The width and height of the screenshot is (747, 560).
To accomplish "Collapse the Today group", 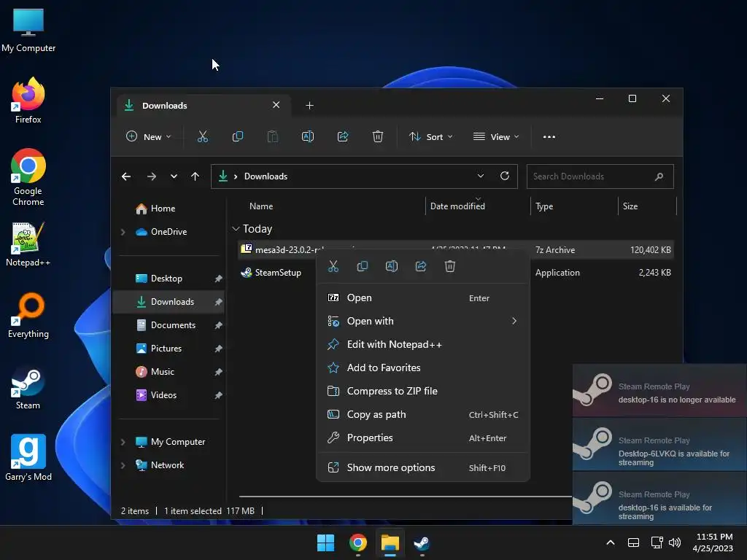I will pos(236,229).
